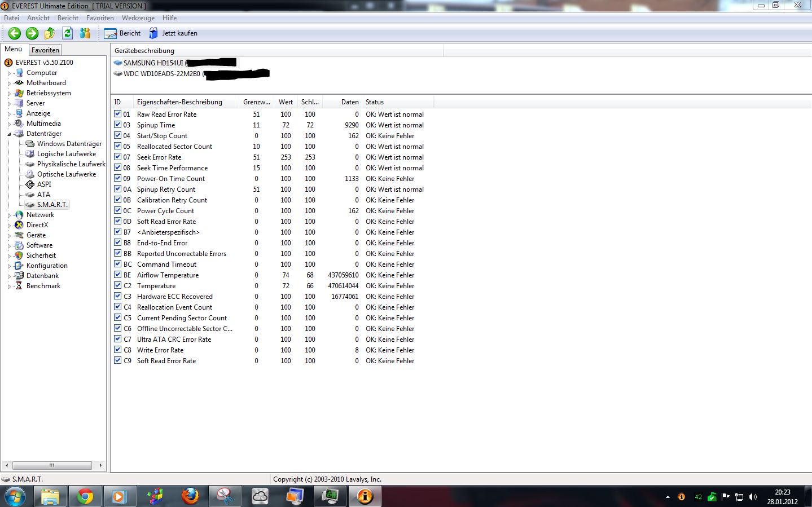The width and height of the screenshot is (812, 507).
Task: Expand the Server tree node
Action: coord(9,104)
